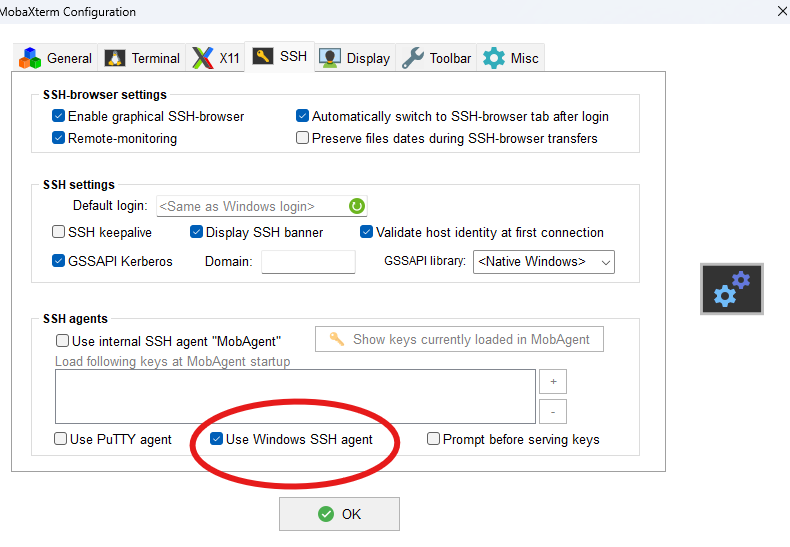This screenshot has width=790, height=547.
Task: Click the blue gear Misc icon
Action: coord(494,58)
